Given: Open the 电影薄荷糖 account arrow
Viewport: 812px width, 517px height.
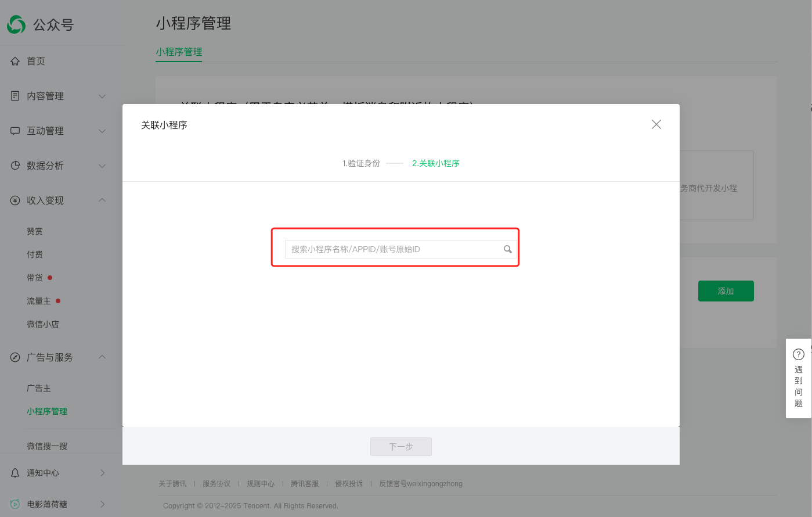Looking at the screenshot, I should (x=103, y=504).
